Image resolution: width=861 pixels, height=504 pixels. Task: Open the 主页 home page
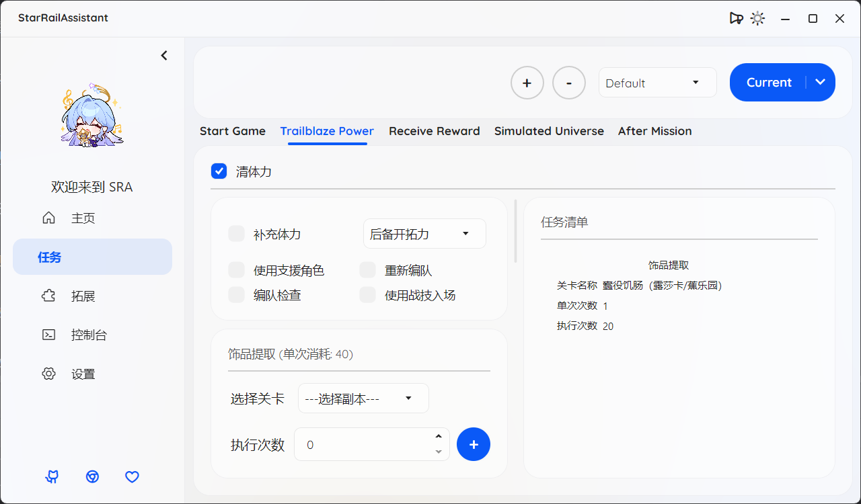pyautogui.click(x=82, y=217)
